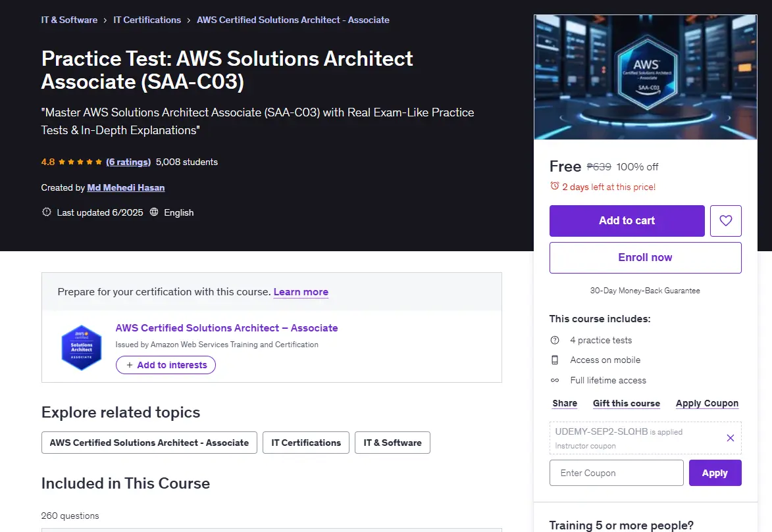Click Add to interests button
This screenshot has width=772, height=532.
tap(166, 365)
